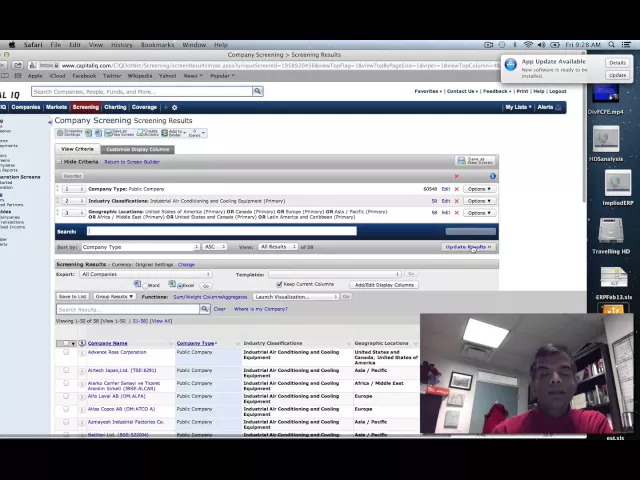
Task: Click in the criteria Search field
Action: click(222, 231)
